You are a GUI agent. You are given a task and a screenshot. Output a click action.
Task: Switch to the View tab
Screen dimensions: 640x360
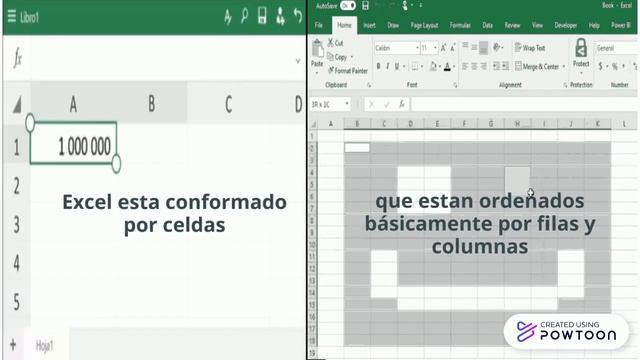pyautogui.click(x=537, y=25)
